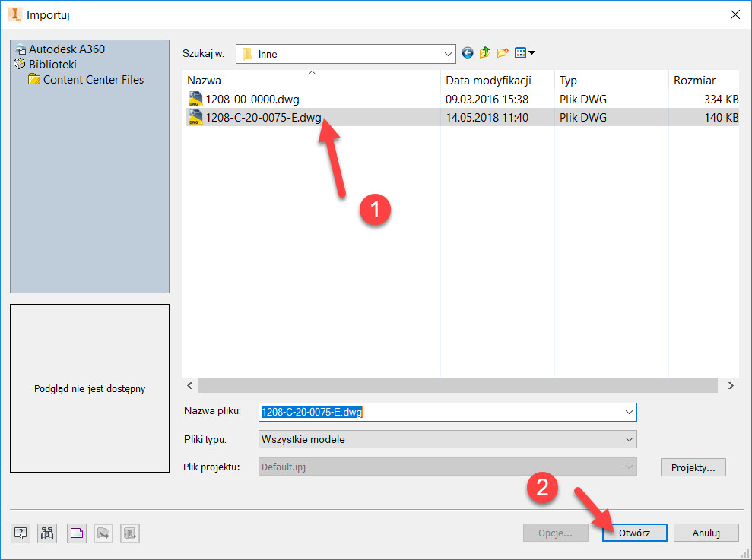This screenshot has width=752, height=560.
Task: Click the help question mark icon
Action: (21, 533)
